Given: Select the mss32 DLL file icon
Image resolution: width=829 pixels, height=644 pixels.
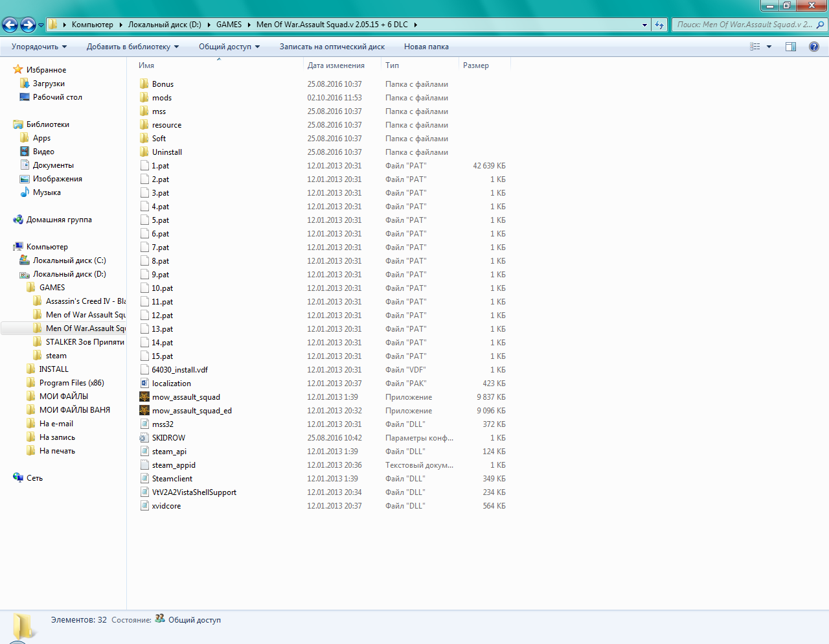Looking at the screenshot, I should pyautogui.click(x=144, y=424).
